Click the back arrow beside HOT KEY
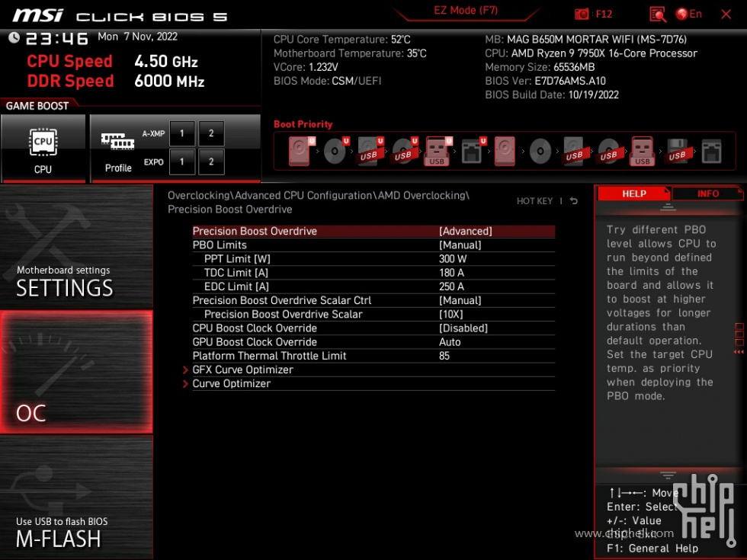This screenshot has height=560, width=747. 574,201
